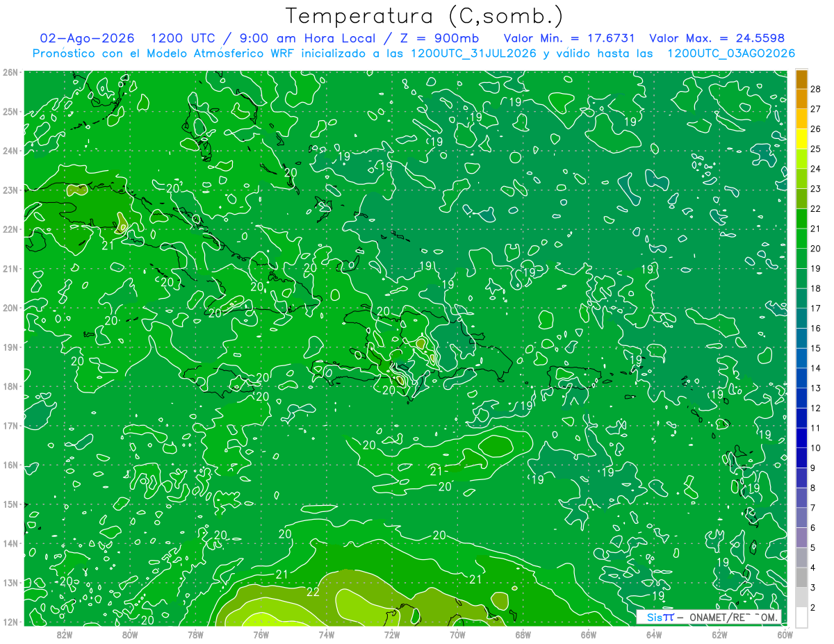Viewport: 834px width, 644px height.
Task: Click the '80W' longitude axis label
Action: [130, 634]
